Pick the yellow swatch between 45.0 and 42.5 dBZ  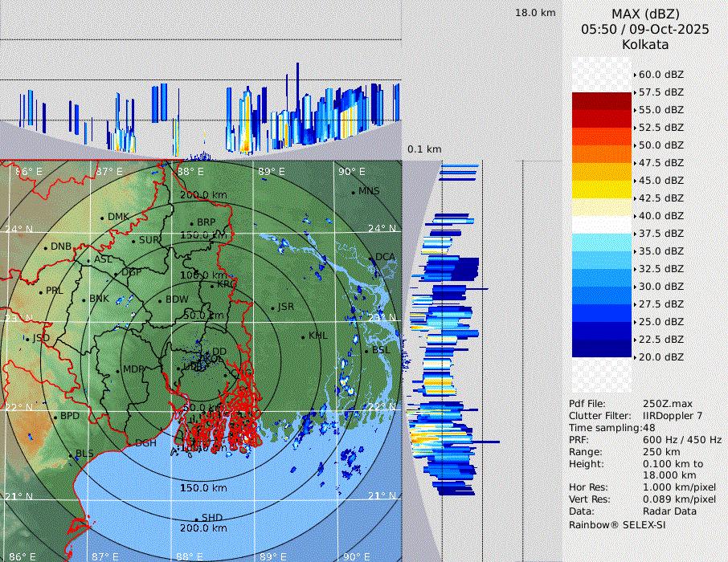coord(601,189)
